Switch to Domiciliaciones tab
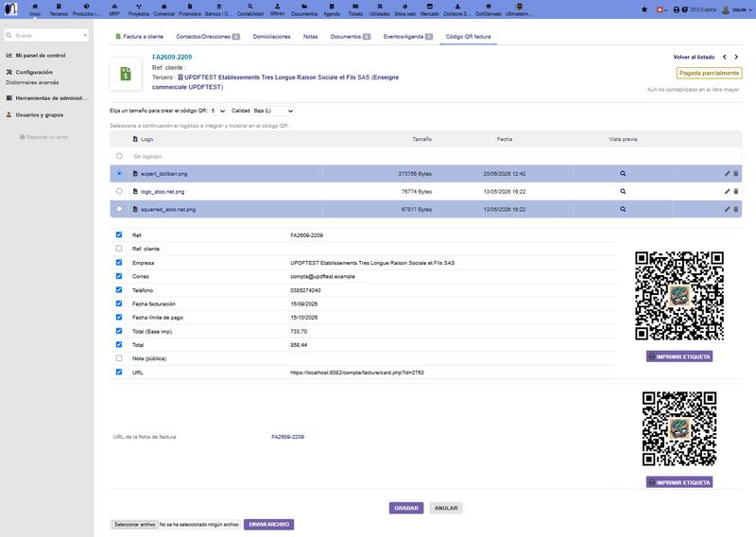The width and height of the screenshot is (756, 537). [271, 37]
